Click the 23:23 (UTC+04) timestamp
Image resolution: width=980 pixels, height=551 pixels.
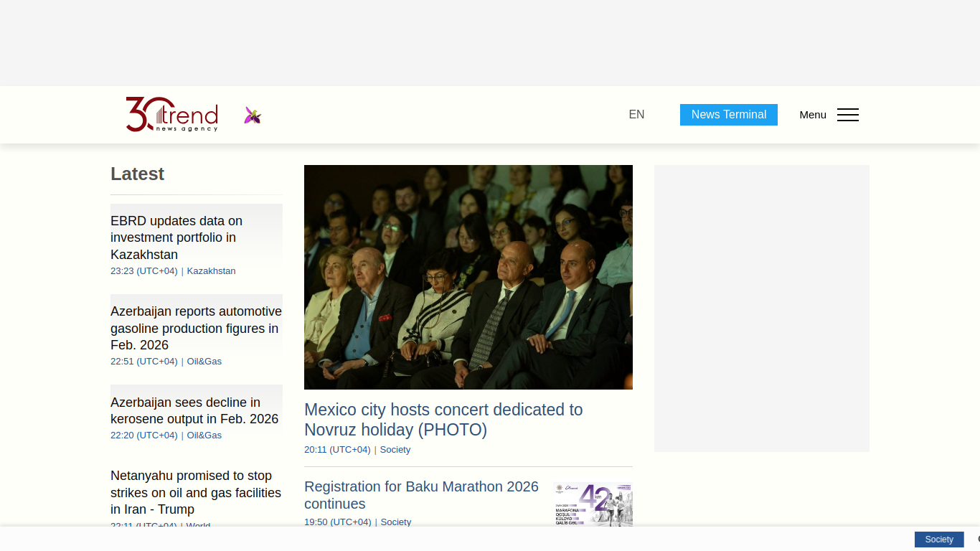[x=144, y=271]
